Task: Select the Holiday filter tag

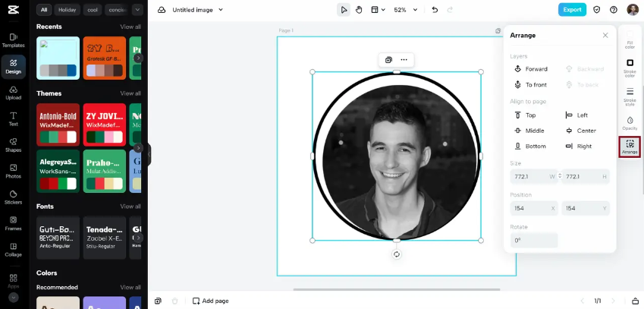Action: pyautogui.click(x=67, y=9)
